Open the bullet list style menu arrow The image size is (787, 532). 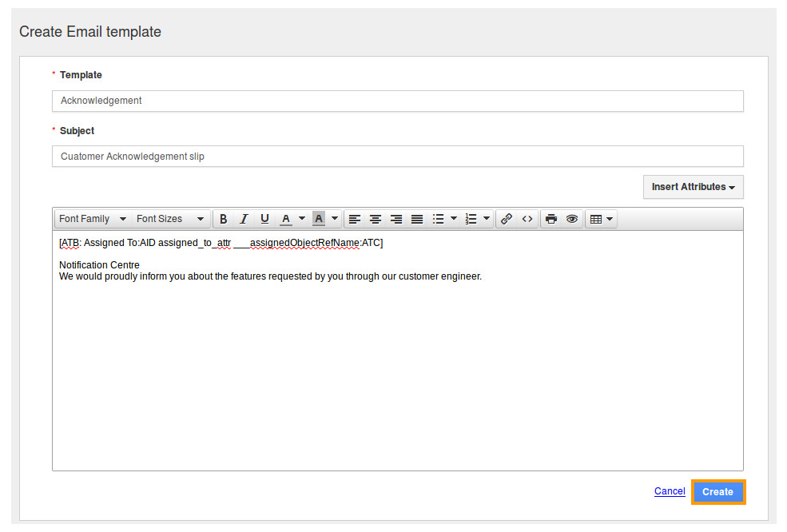454,219
